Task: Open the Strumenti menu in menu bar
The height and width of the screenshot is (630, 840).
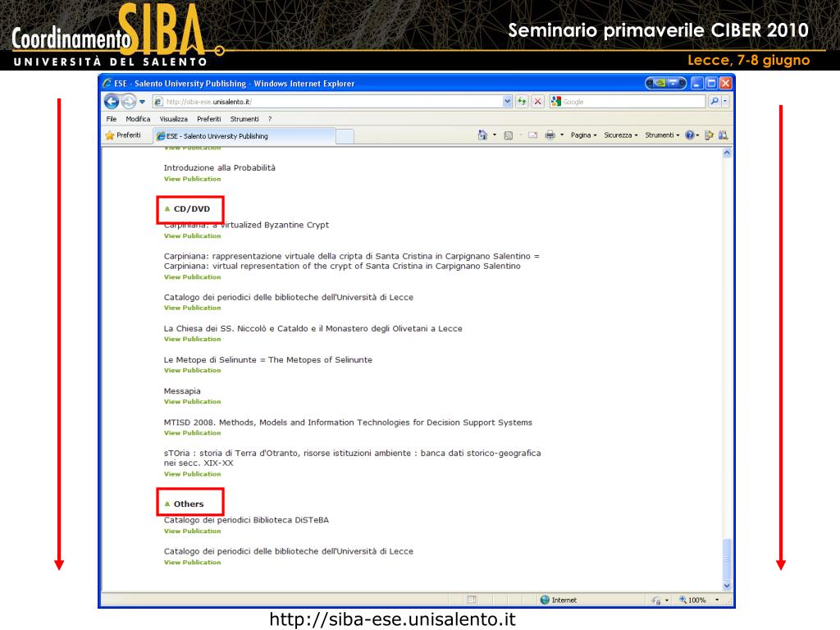Action: (x=244, y=119)
